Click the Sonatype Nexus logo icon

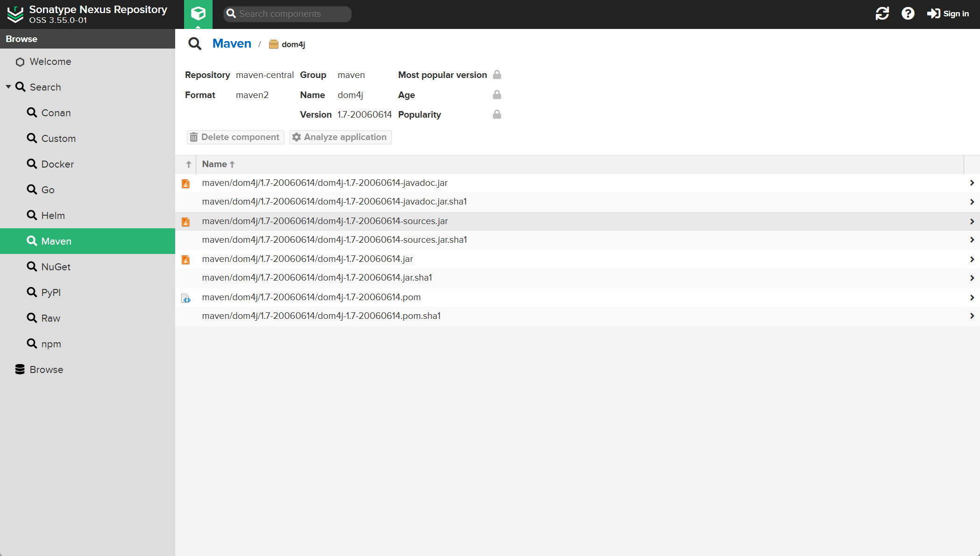(x=15, y=14)
